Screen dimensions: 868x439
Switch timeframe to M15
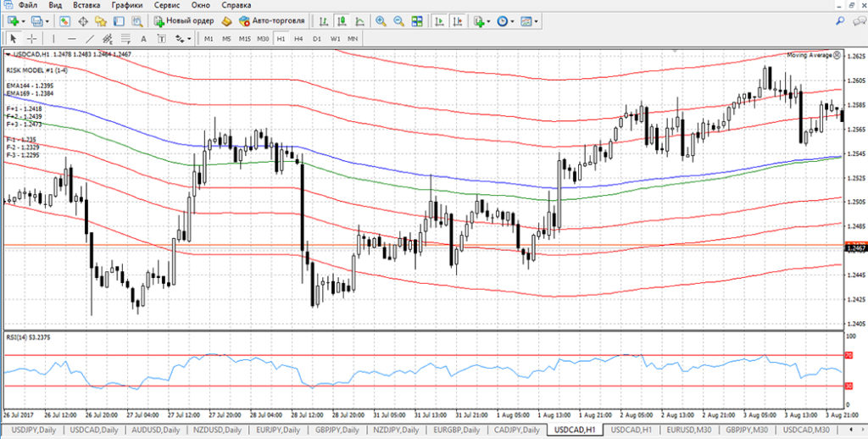point(245,39)
